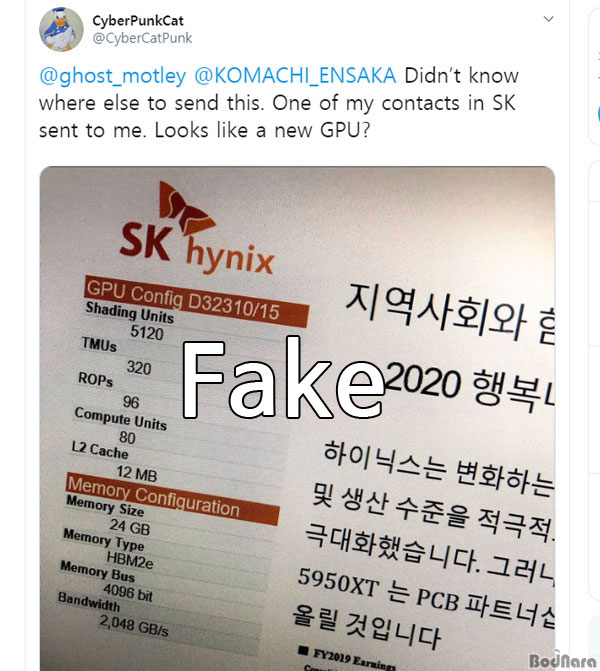Click the Shading Units 5120 row in photo
This screenshot has height=671, width=600.
click(131, 320)
